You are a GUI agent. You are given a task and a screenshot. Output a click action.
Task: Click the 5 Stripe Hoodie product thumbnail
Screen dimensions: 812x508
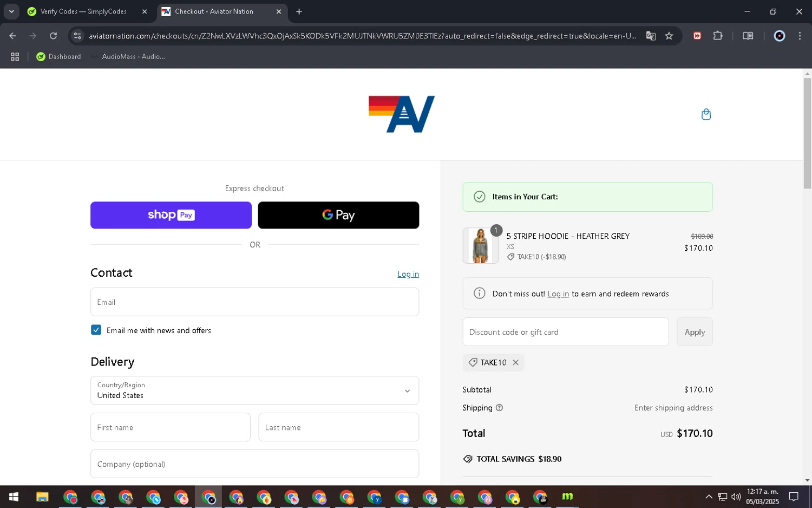[481, 245]
